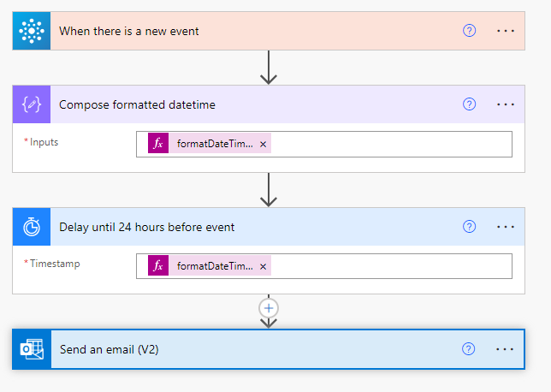The image size is (551, 392).
Task: Open help for Compose formatted datetime
Action: (x=469, y=104)
